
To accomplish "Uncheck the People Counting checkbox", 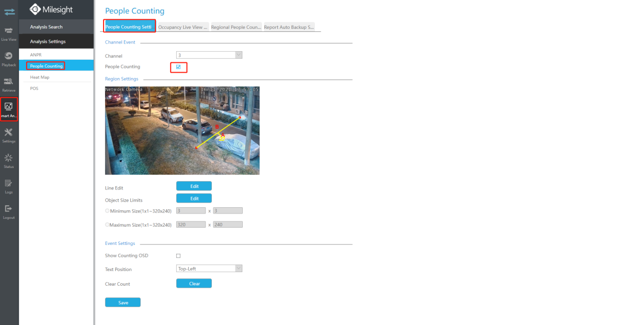I will 178,67.
